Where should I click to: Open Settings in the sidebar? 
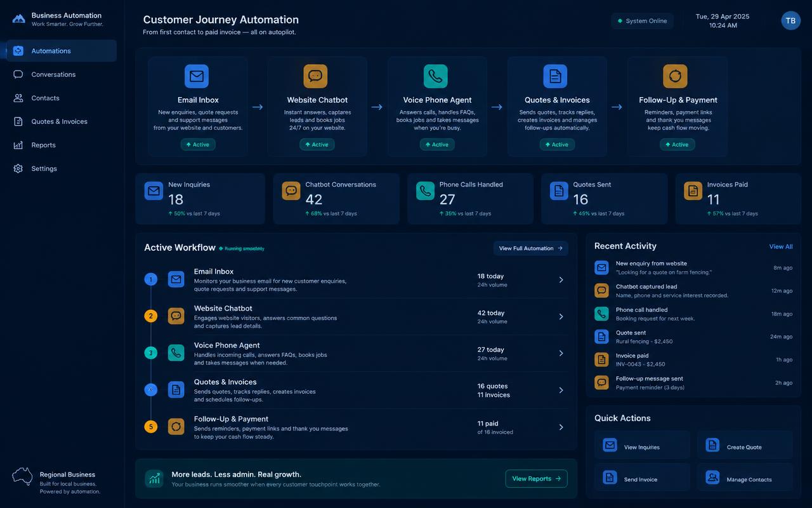pyautogui.click(x=62, y=168)
